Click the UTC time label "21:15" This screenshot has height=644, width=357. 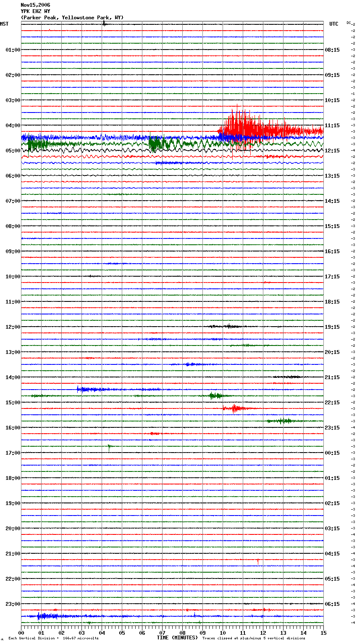(332, 377)
